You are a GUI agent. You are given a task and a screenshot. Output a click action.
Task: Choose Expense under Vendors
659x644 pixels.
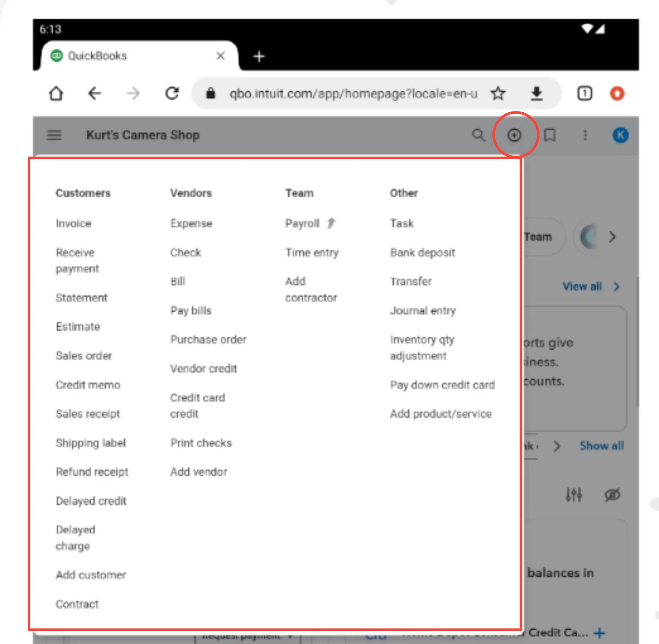tap(191, 223)
